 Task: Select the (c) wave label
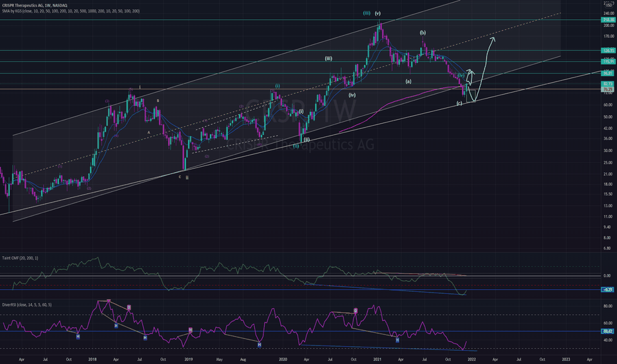pyautogui.click(x=459, y=103)
